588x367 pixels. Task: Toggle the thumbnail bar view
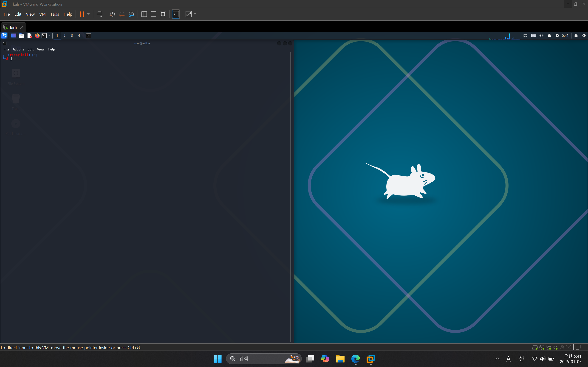click(153, 14)
